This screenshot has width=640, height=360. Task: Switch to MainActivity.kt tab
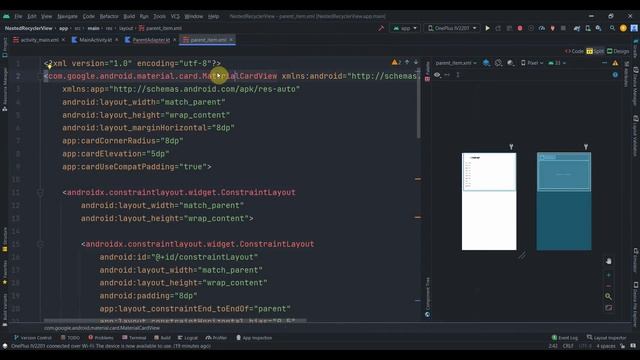(x=95, y=40)
